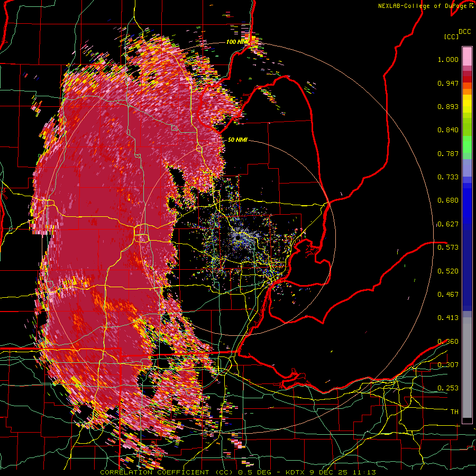Click the 1.000 color scale value
This screenshot has width=476, height=476.
(448, 59)
